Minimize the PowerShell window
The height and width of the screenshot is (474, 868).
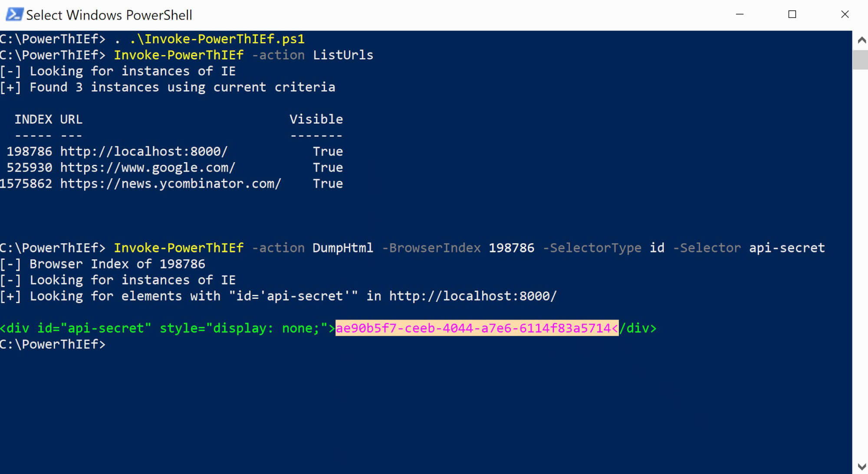click(x=740, y=14)
